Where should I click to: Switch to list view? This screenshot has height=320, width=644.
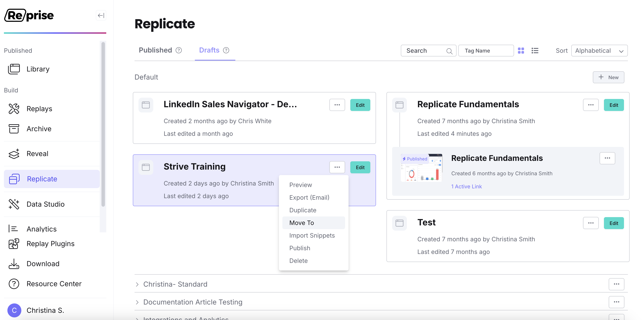click(535, 51)
